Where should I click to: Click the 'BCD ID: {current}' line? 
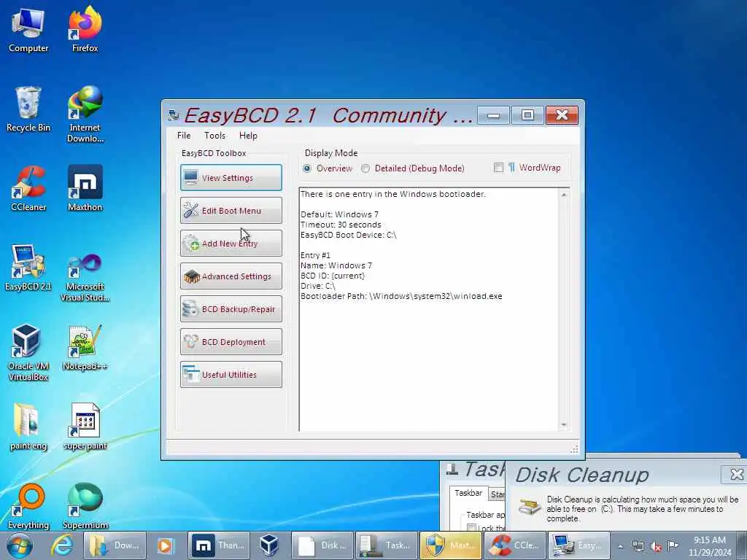[332, 276]
